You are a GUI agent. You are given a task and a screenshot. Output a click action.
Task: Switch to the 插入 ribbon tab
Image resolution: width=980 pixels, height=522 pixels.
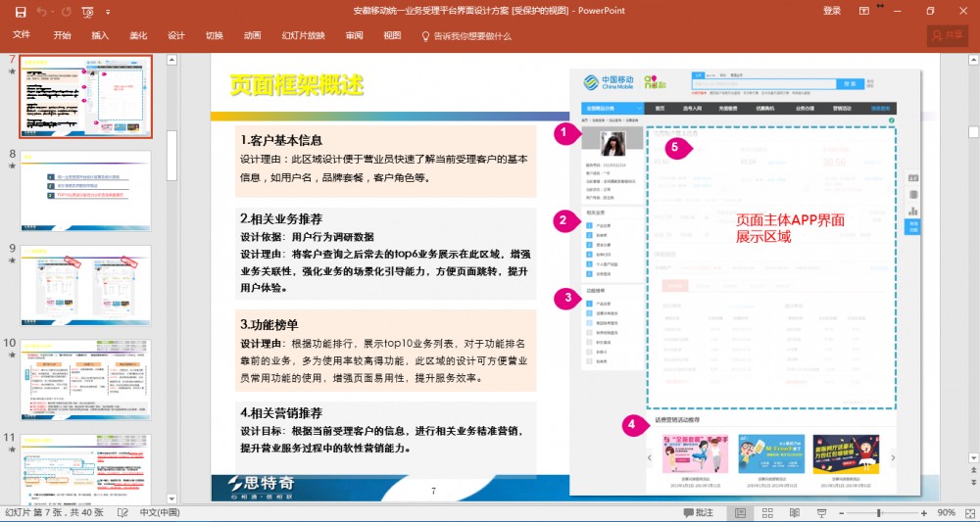(100, 35)
